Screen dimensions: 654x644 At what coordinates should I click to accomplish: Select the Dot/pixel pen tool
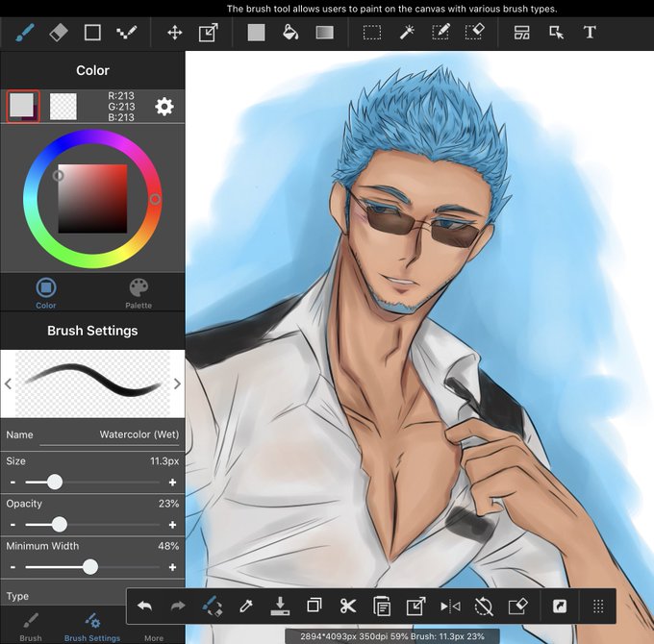(126, 33)
